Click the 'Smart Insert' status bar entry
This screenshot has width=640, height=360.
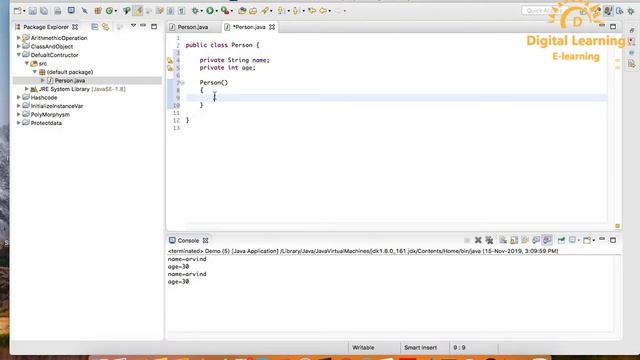tap(420, 348)
